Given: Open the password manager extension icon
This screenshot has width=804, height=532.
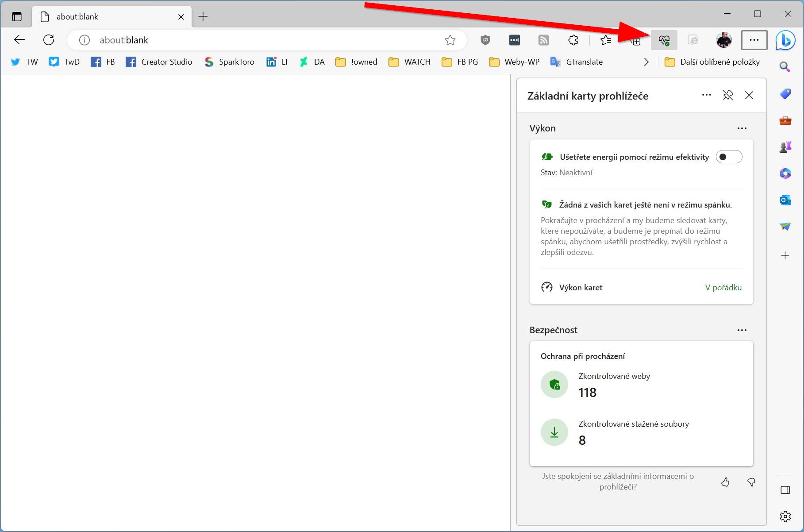Looking at the screenshot, I should (515, 40).
